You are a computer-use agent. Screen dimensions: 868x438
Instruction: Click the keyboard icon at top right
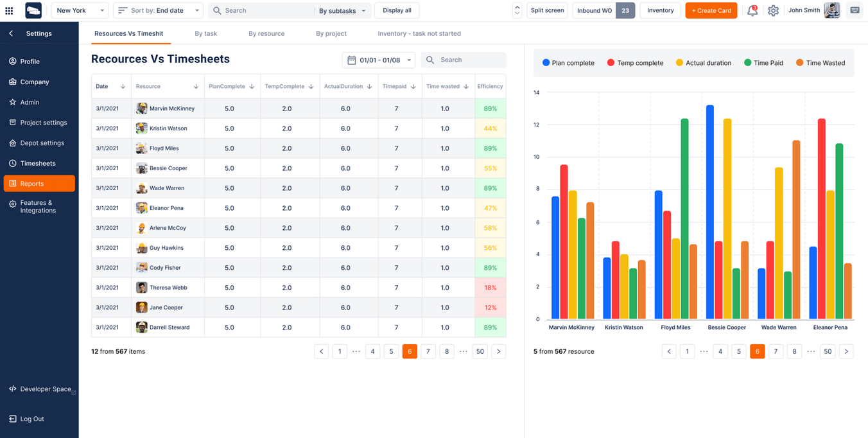pyautogui.click(x=855, y=10)
